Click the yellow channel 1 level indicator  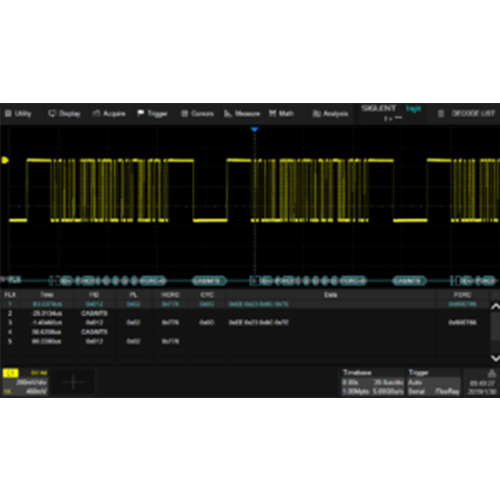pyautogui.click(x=5, y=160)
